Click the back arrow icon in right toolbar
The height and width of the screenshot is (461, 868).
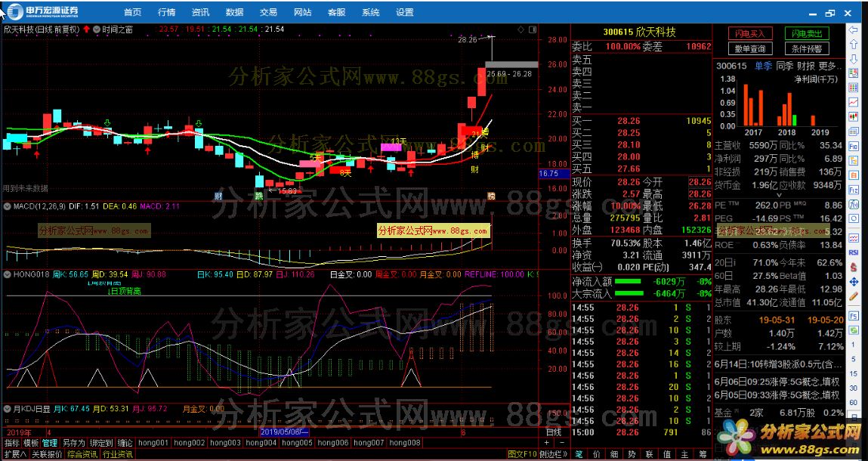click(853, 29)
